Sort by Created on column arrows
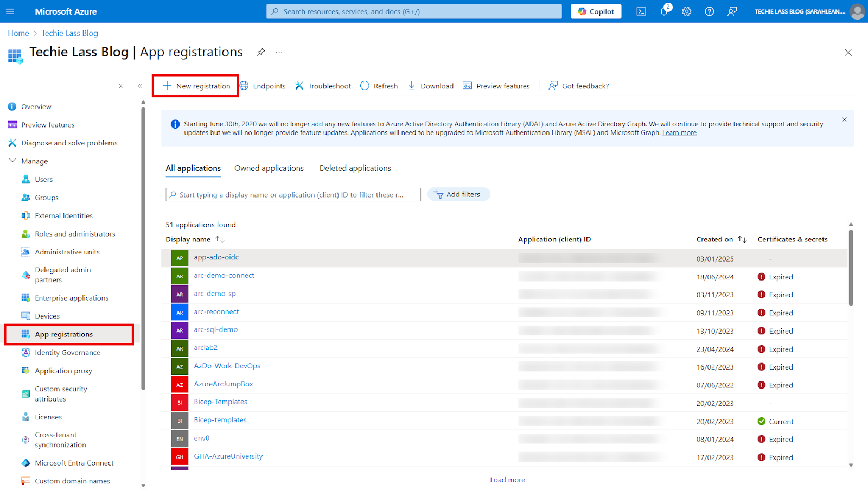 click(742, 239)
